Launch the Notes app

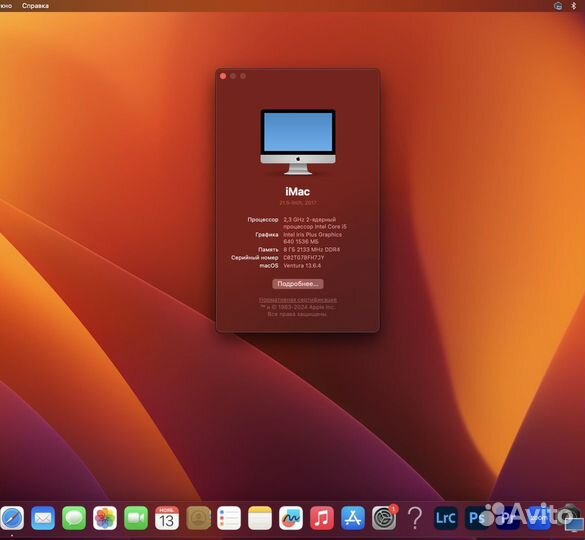(260, 518)
